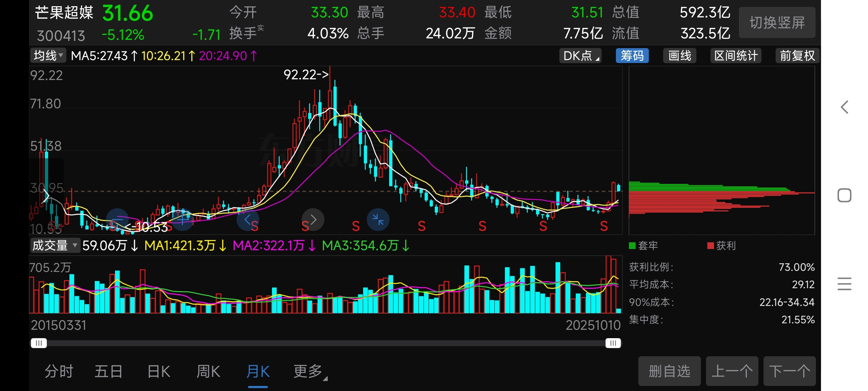
Task: Tap the chart zoom-in plus circle
Action: (183, 219)
